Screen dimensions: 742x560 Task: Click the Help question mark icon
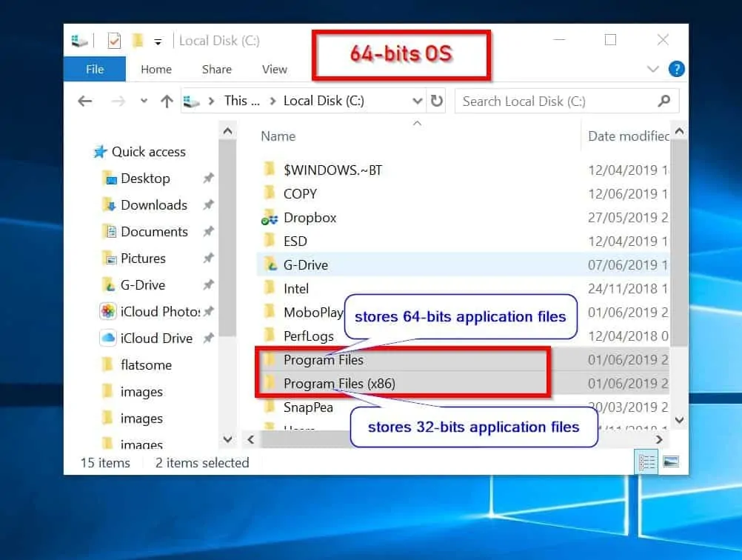[676, 69]
